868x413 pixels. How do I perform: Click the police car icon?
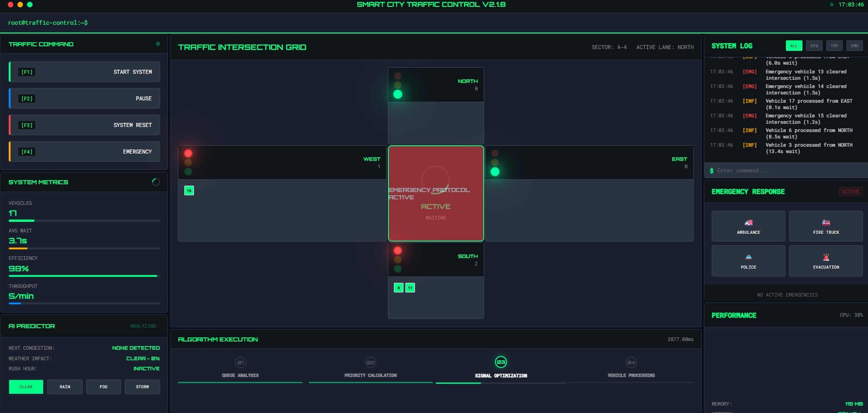748,257
